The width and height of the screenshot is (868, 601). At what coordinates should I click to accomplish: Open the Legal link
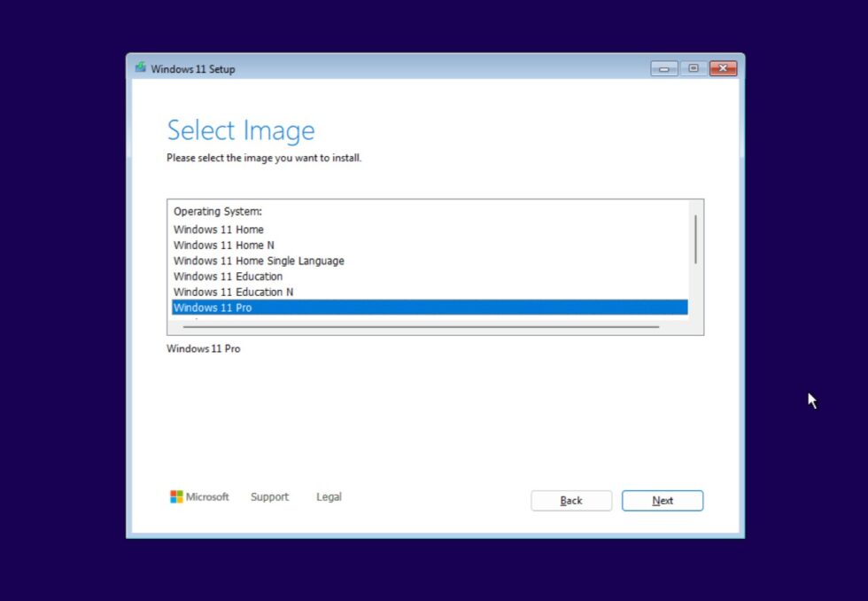[x=329, y=497]
